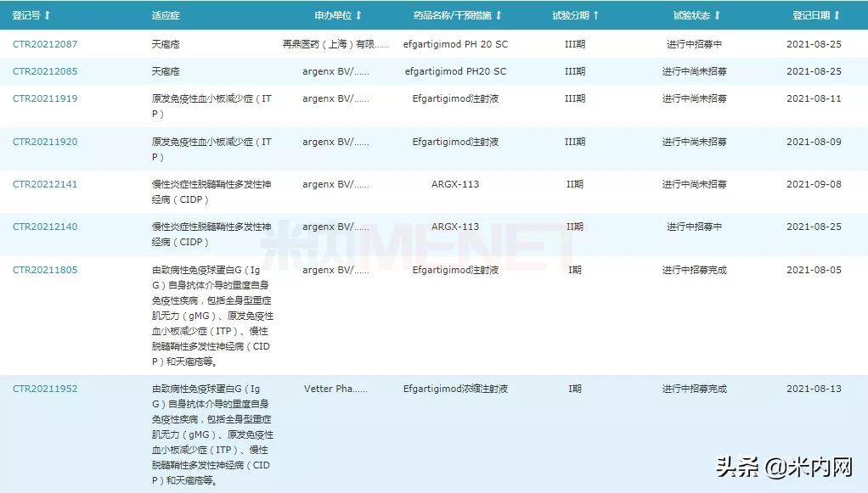Open registration link CTR20211952
The height and width of the screenshot is (493, 868).
45,389
